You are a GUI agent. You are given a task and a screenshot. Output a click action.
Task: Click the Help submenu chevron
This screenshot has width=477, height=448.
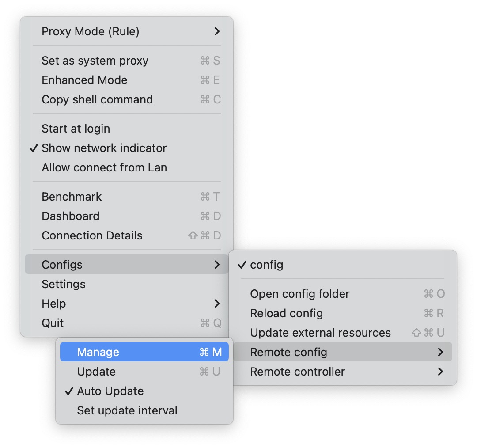tap(216, 304)
